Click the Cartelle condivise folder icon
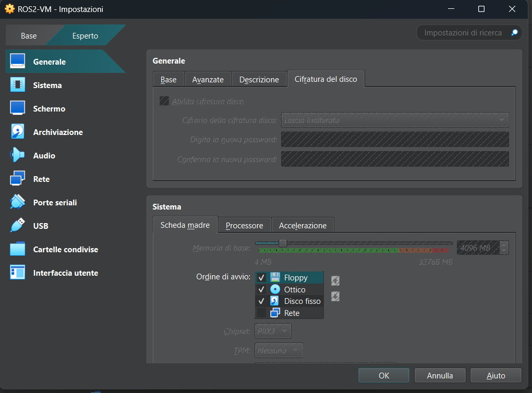This screenshot has width=532, height=393. [17, 249]
